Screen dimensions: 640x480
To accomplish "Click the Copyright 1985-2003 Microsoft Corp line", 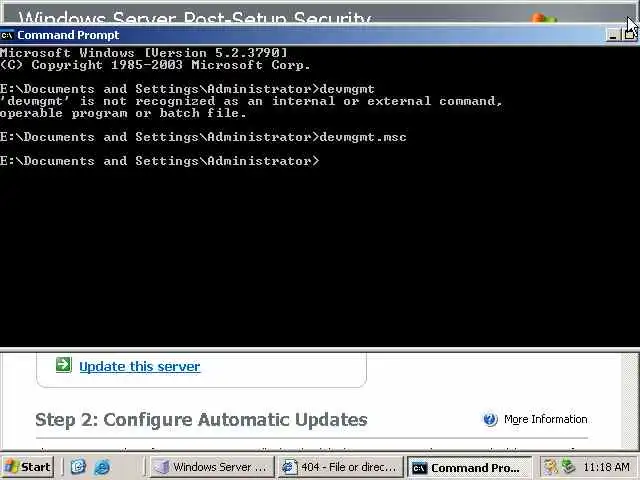I will tap(155, 65).
